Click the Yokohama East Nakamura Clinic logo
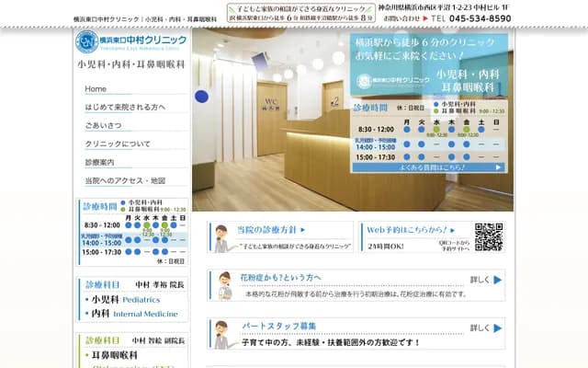 [130, 41]
